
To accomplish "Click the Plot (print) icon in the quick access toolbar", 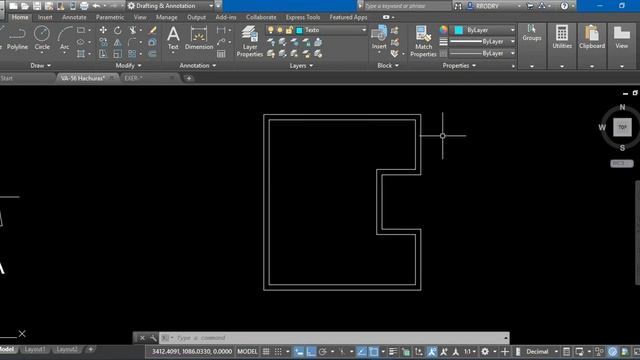I will pos(84,6).
